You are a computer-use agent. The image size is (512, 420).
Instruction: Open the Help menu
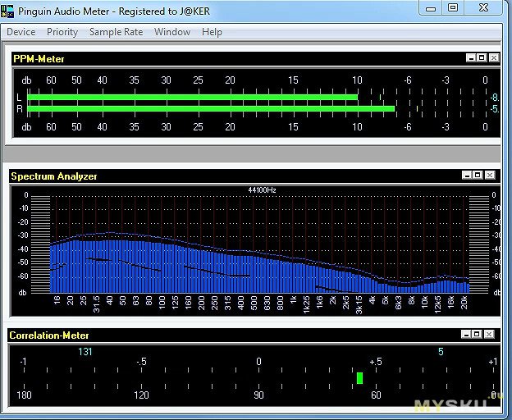212,32
